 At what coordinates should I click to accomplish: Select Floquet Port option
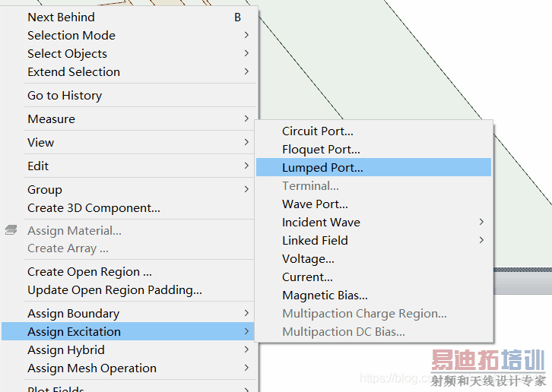point(321,150)
